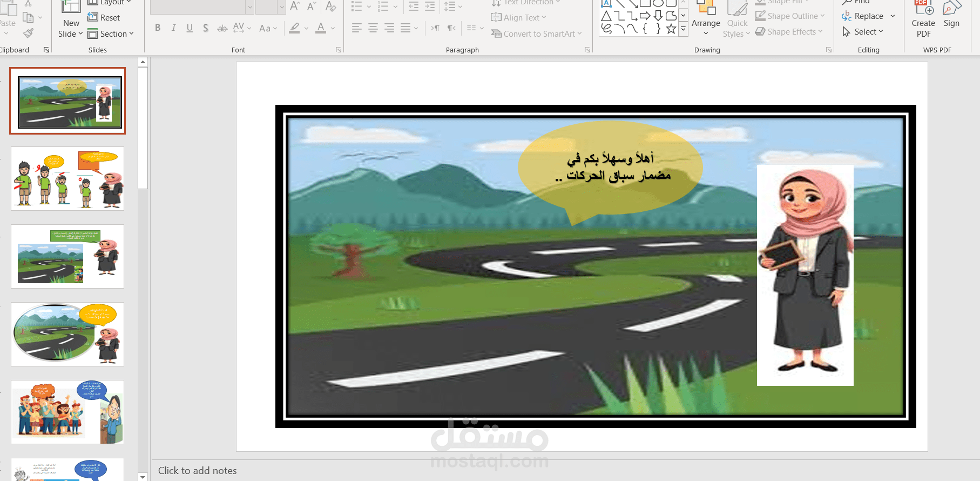This screenshot has height=481, width=980.
Task: Select the down arrow shape
Action: click(x=658, y=16)
